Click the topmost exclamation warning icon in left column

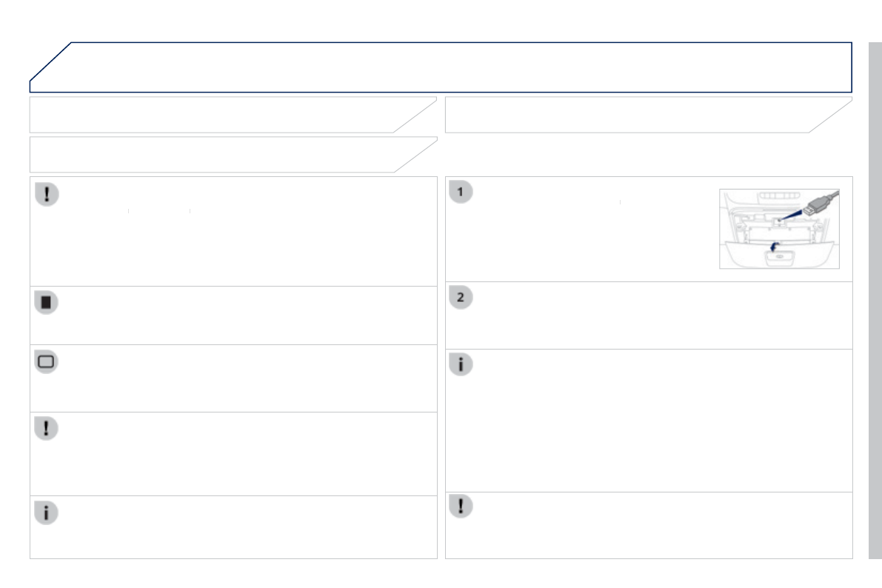pyautogui.click(x=47, y=195)
